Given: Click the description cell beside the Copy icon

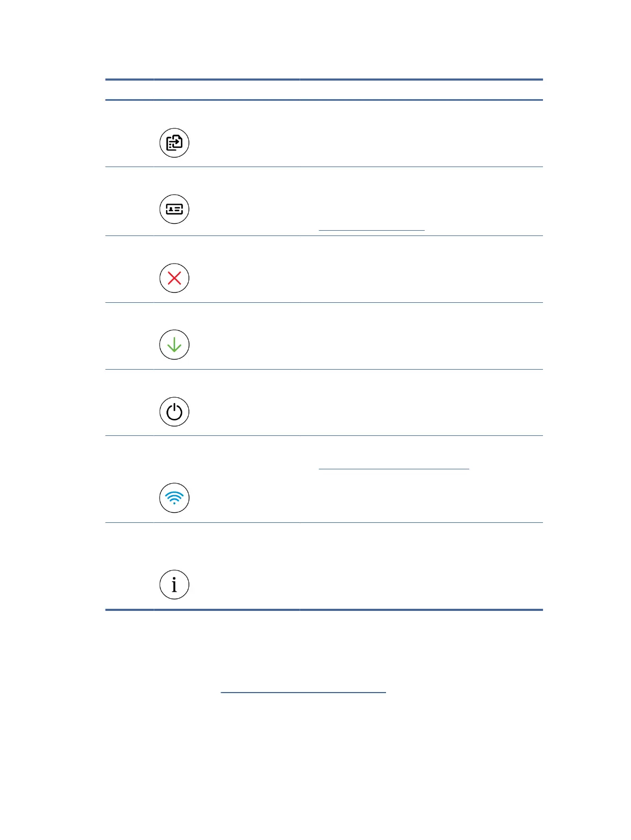Looking at the screenshot, I should click(420, 134).
